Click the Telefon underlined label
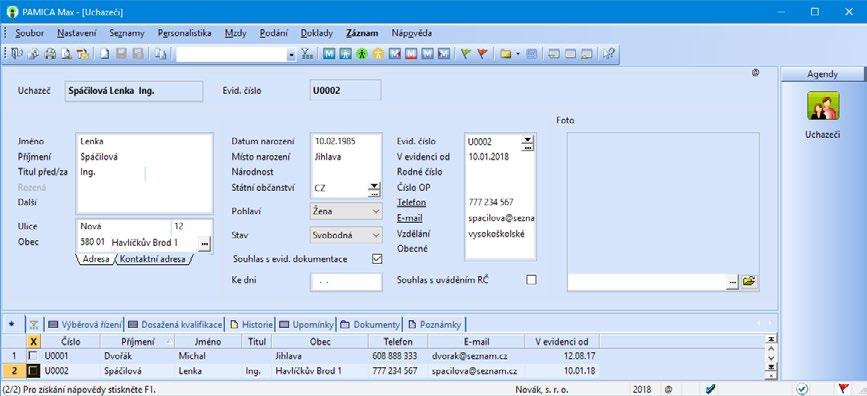 [x=411, y=202]
